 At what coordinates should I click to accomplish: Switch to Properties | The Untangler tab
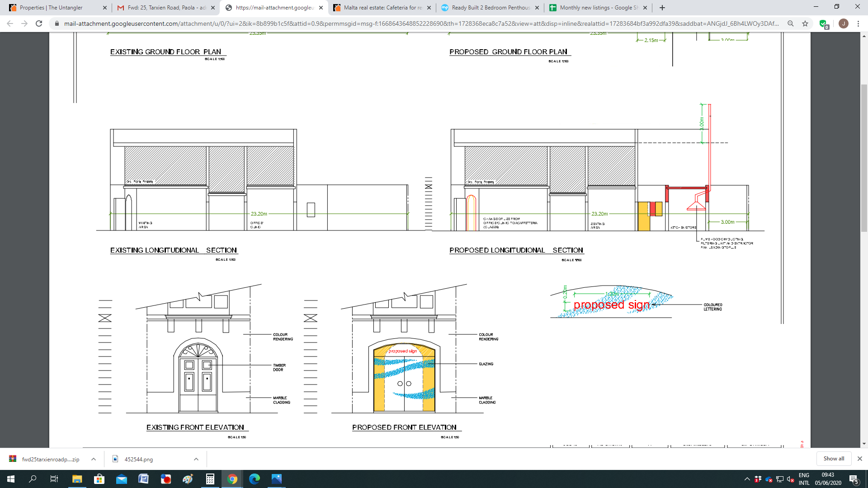pos(51,8)
